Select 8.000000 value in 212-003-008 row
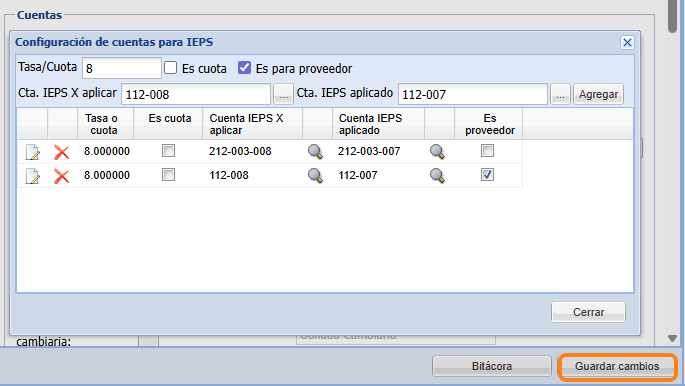 107,151
